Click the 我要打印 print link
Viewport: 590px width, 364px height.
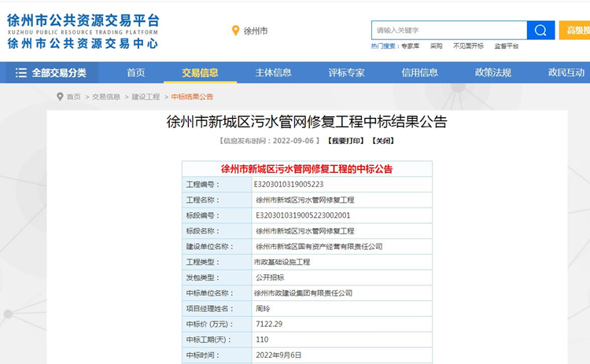point(345,141)
